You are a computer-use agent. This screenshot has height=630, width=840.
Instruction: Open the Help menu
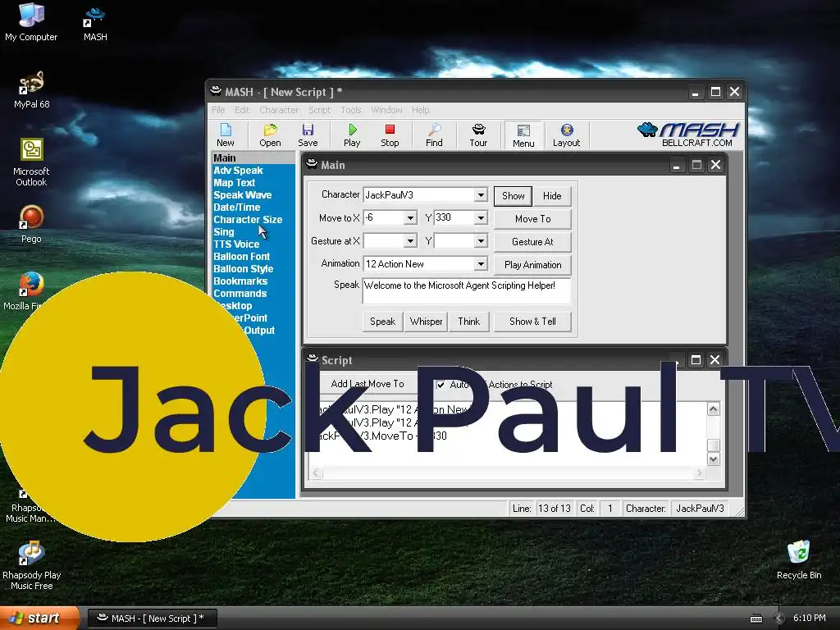(420, 110)
